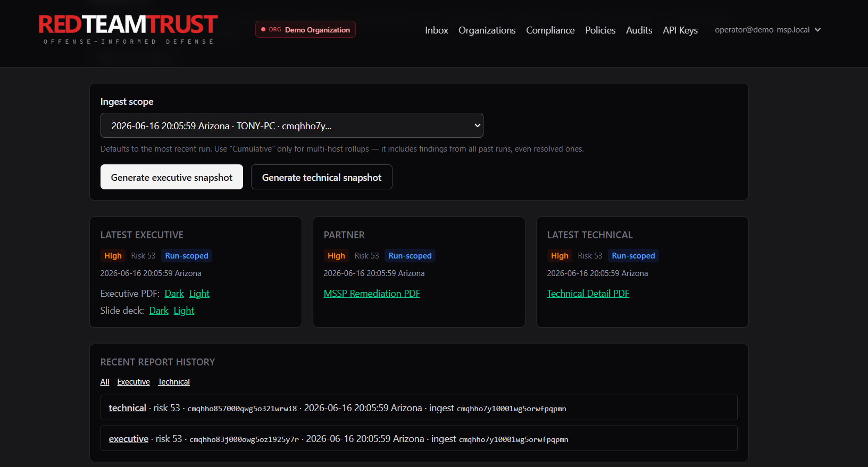Generate executive snapshot
Viewport: 868px width, 467px height.
[x=171, y=177]
